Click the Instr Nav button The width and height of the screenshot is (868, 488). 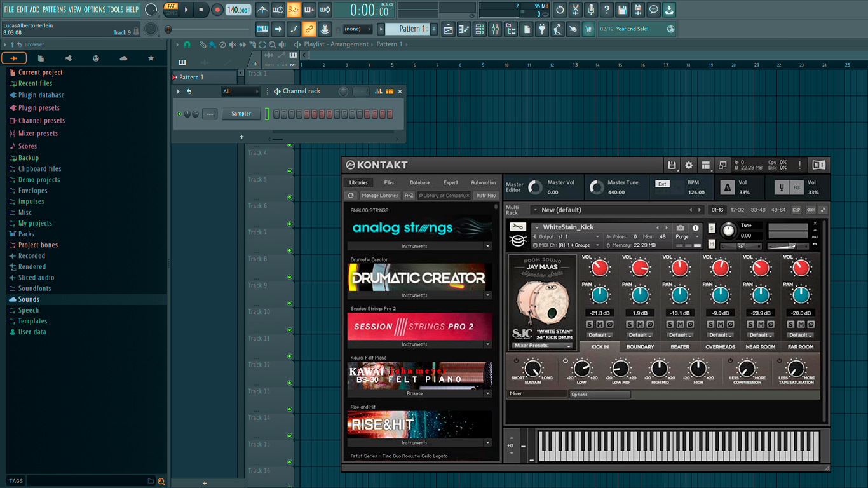click(x=485, y=196)
